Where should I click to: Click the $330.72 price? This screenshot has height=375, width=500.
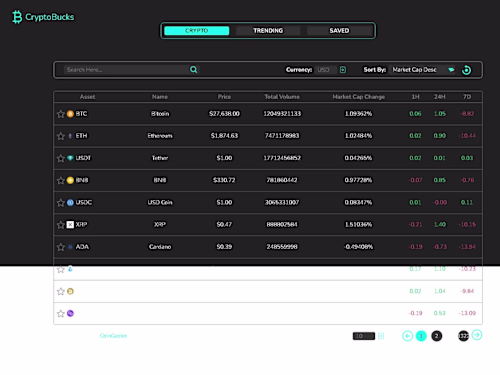[224, 180]
